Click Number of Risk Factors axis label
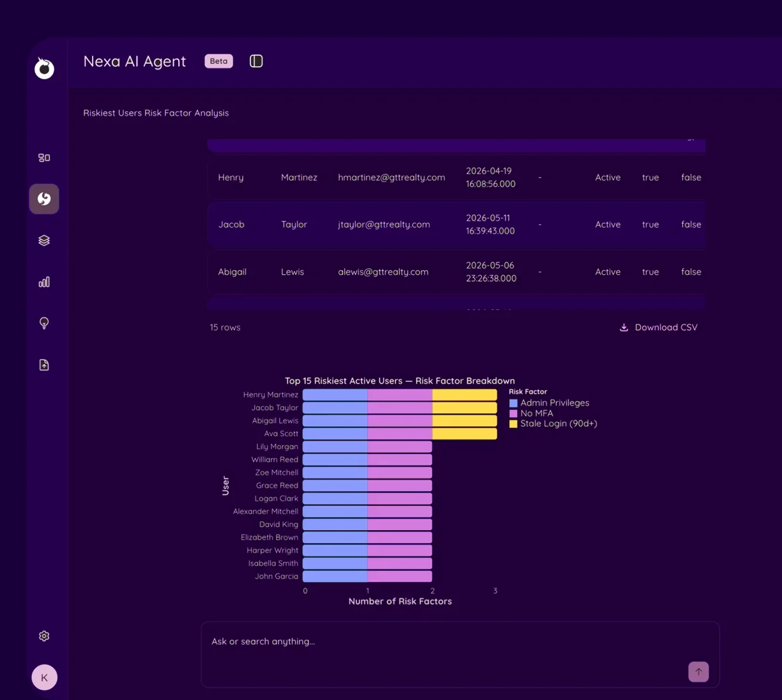This screenshot has width=782, height=700. [x=400, y=602]
